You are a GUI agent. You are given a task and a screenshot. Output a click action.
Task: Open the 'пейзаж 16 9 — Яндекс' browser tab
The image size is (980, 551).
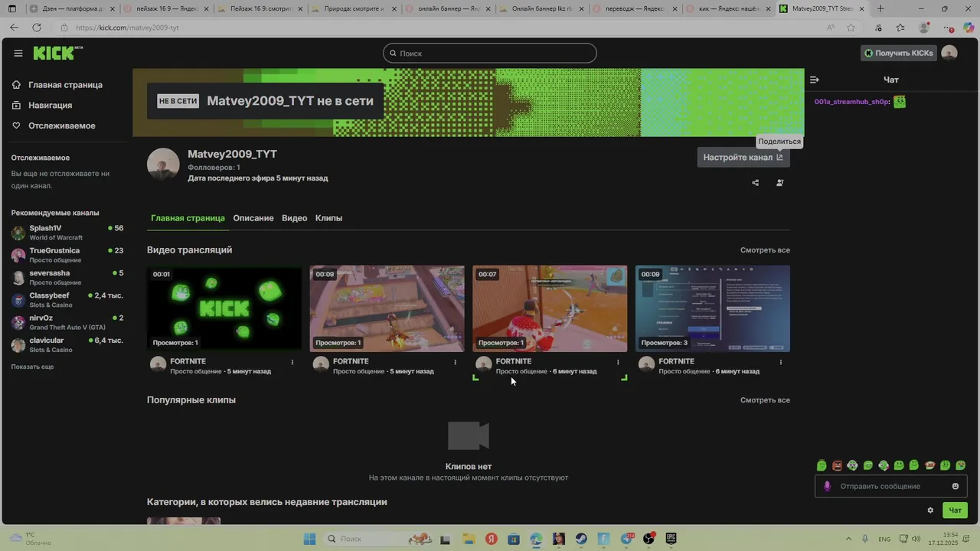point(165,8)
